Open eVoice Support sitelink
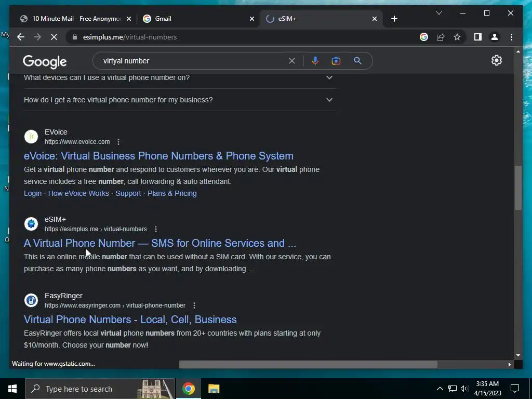532x399 pixels. coord(128,193)
